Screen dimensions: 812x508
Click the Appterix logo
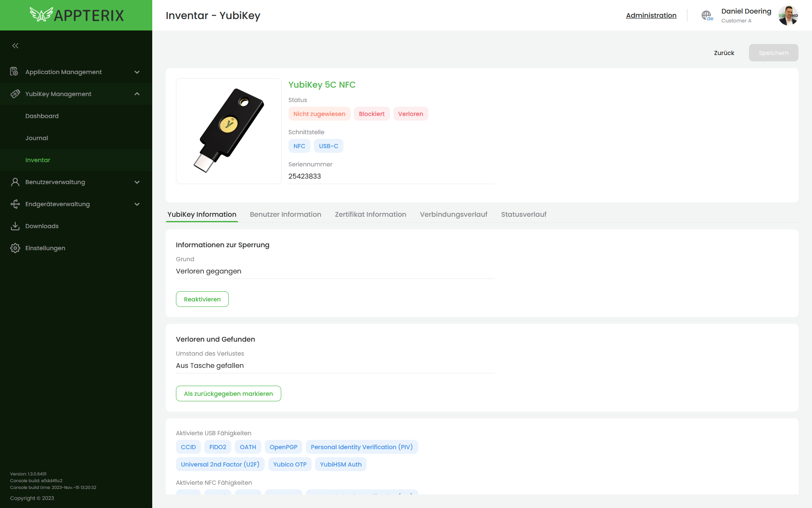[x=77, y=15]
